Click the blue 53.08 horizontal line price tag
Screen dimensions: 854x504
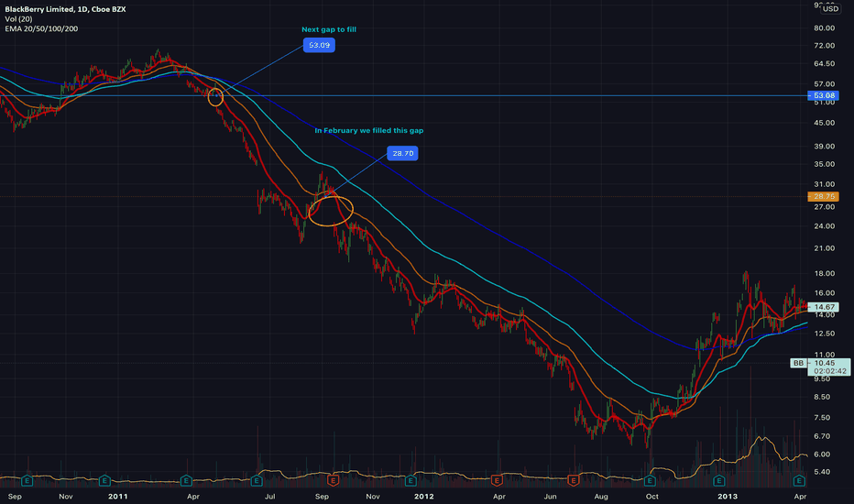[824, 95]
